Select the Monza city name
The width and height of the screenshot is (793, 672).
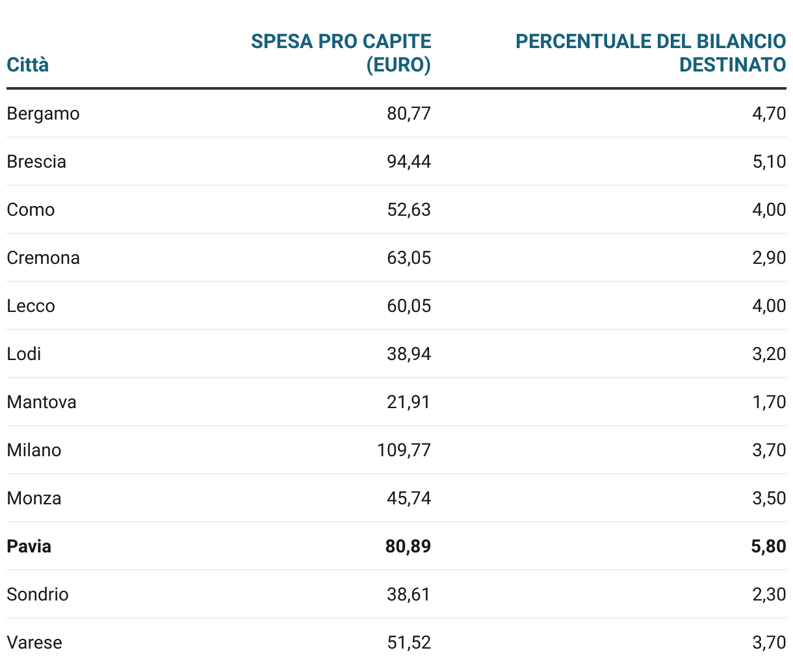tap(34, 498)
